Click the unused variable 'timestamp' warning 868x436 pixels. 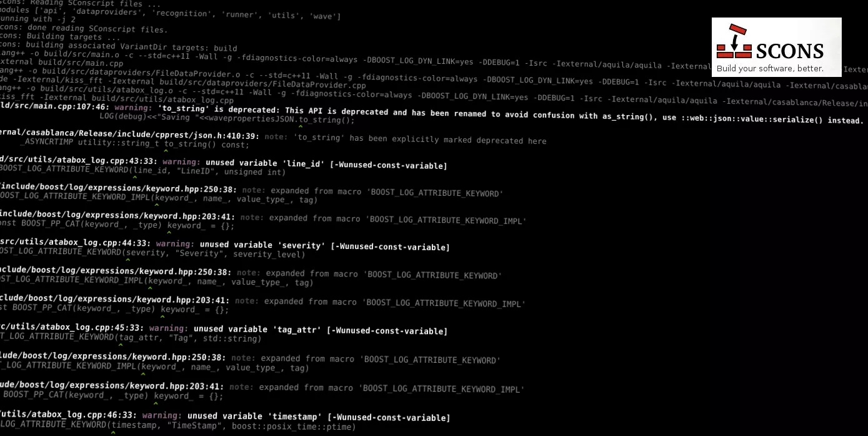point(255,416)
